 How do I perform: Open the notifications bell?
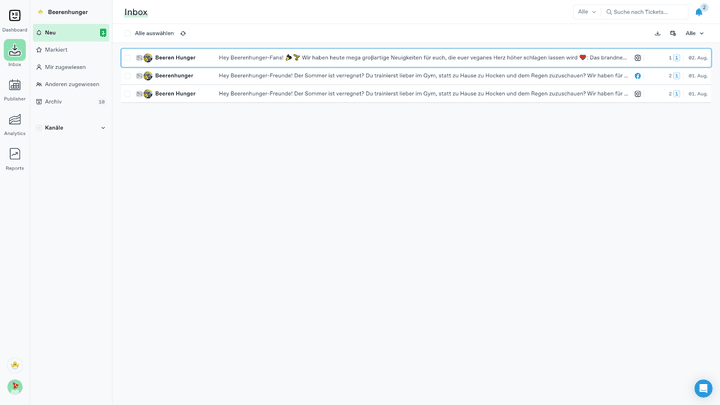(699, 12)
